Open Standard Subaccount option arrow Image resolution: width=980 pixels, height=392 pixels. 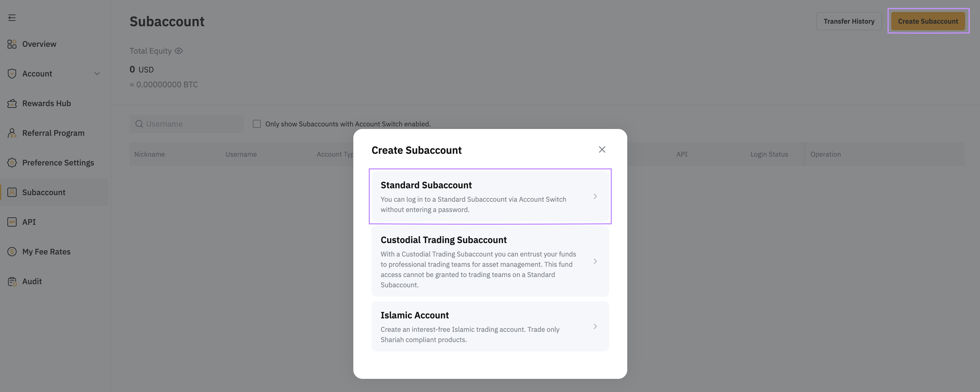pos(595,196)
